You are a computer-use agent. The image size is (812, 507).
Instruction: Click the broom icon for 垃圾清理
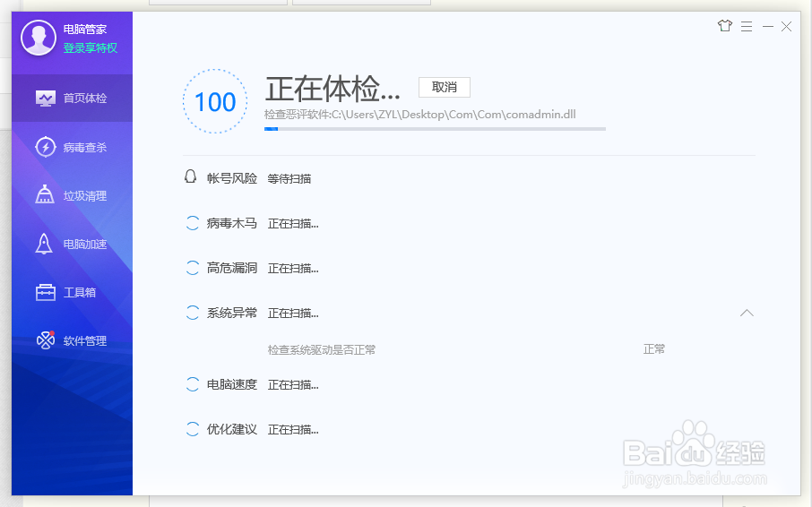[45, 194]
